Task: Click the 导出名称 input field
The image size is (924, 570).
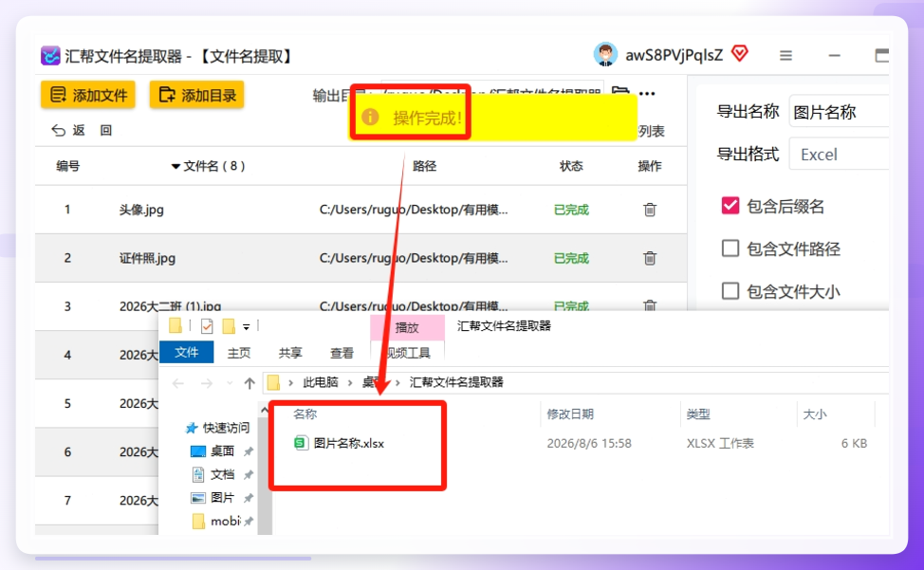Action: pyautogui.click(x=839, y=111)
